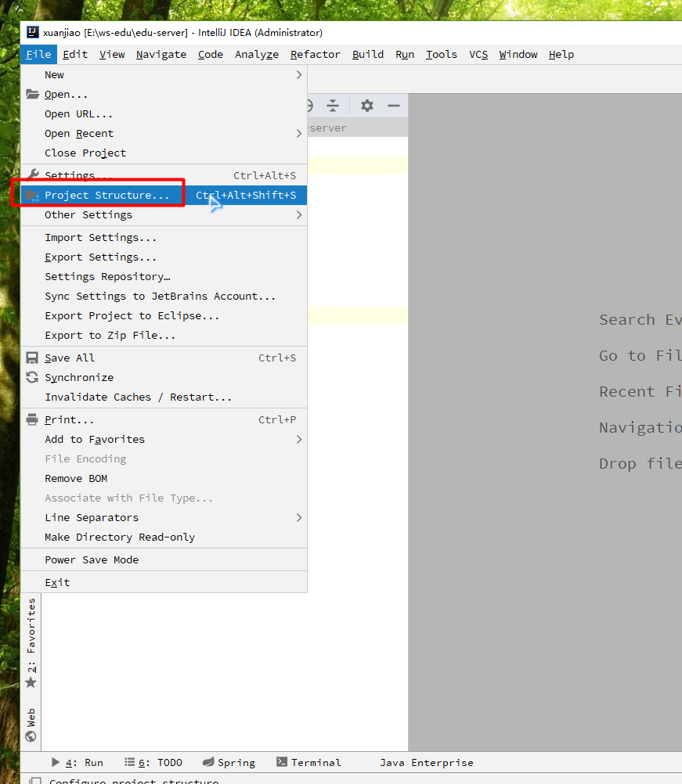The image size is (682, 784).
Task: Open the Run menu
Action: pyautogui.click(x=405, y=55)
